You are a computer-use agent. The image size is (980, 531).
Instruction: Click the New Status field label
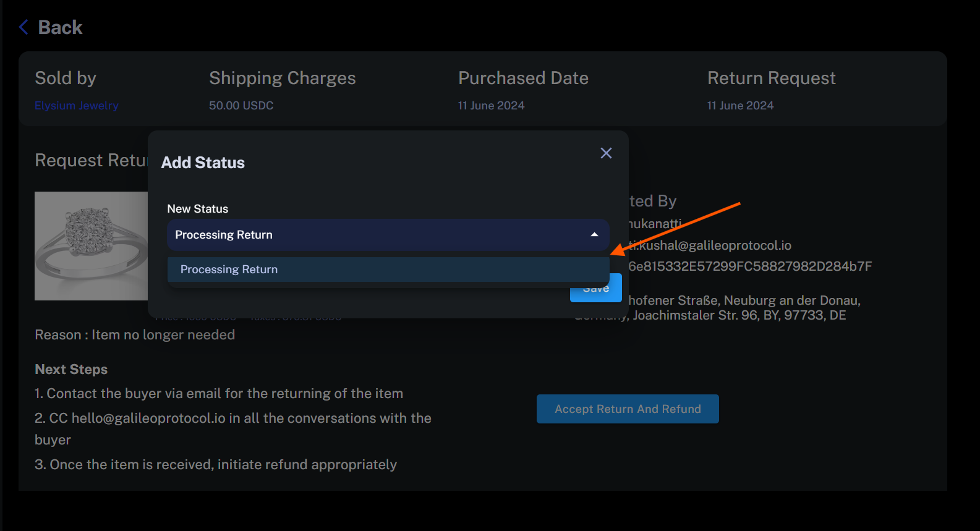[x=198, y=209]
